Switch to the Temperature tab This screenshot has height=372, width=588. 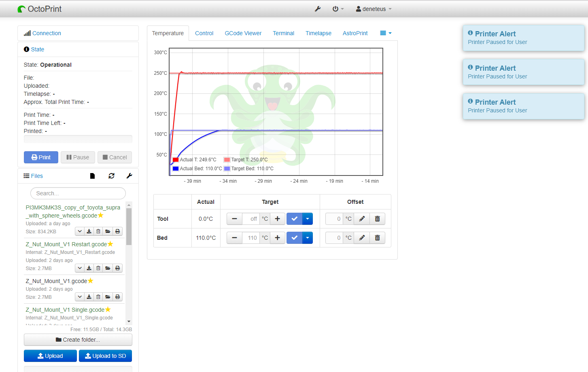tap(168, 33)
